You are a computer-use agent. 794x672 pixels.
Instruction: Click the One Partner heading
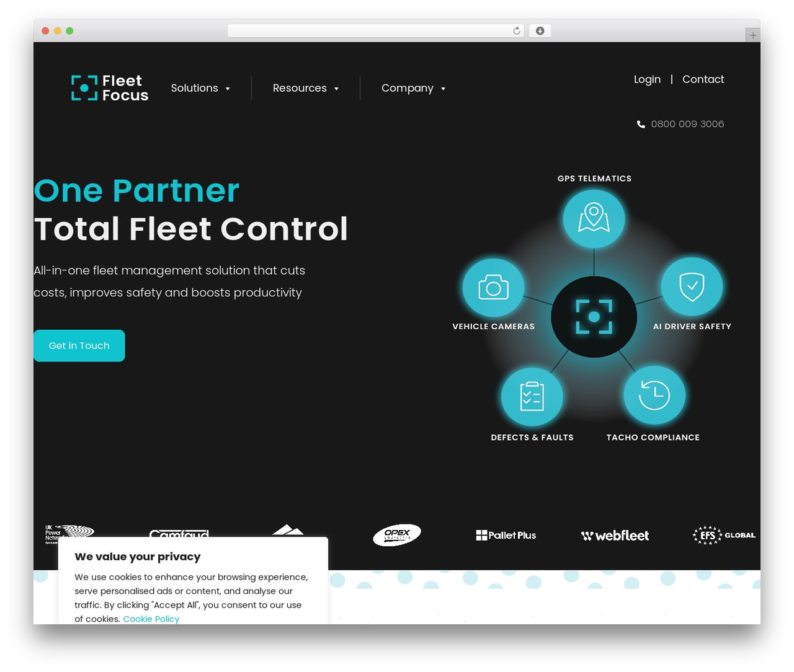pos(136,190)
